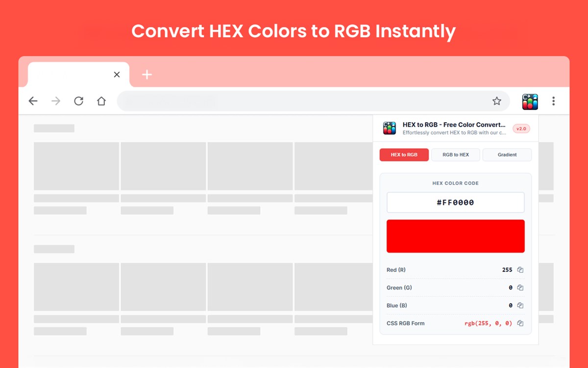Click the rgb(255, 0, 0) text
Screen dimensions: 588x368
[489, 323]
